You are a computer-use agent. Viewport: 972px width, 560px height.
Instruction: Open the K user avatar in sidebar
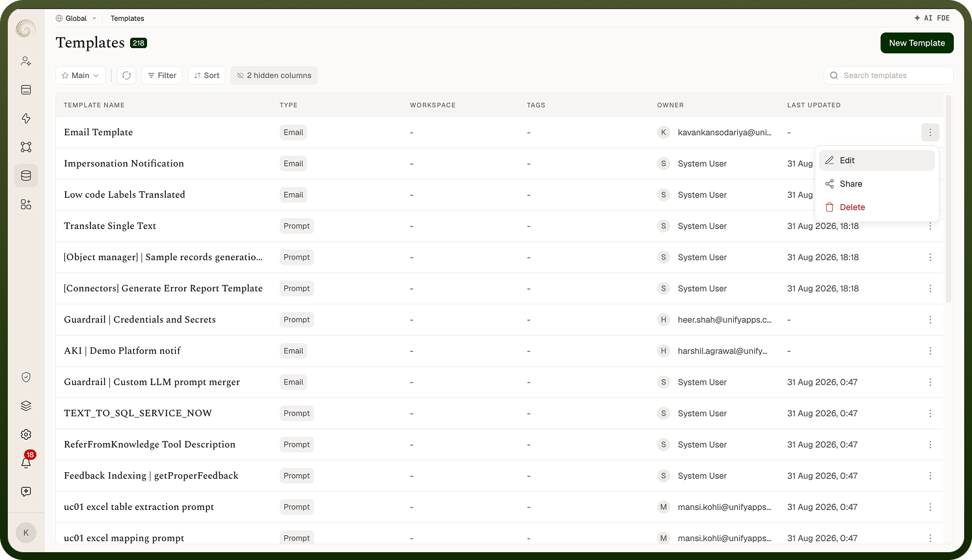26,533
